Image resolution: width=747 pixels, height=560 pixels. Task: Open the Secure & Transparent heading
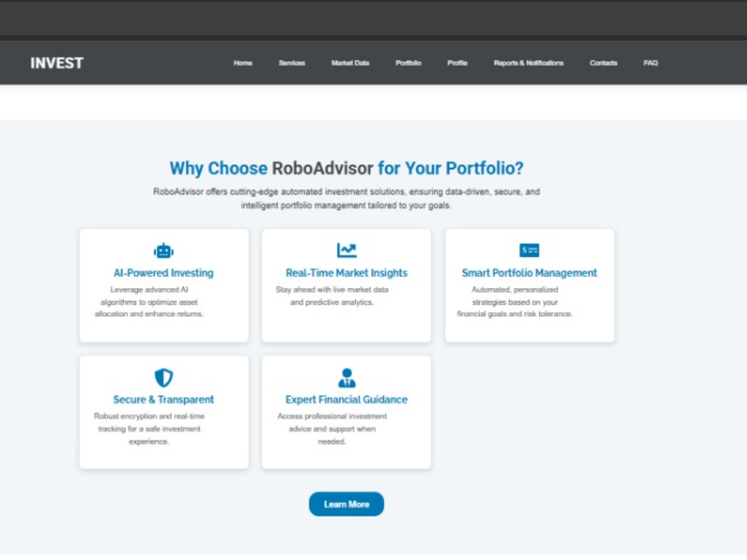(164, 399)
